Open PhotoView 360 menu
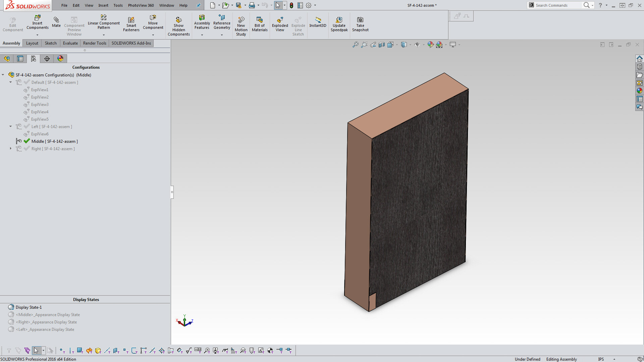 (x=141, y=5)
